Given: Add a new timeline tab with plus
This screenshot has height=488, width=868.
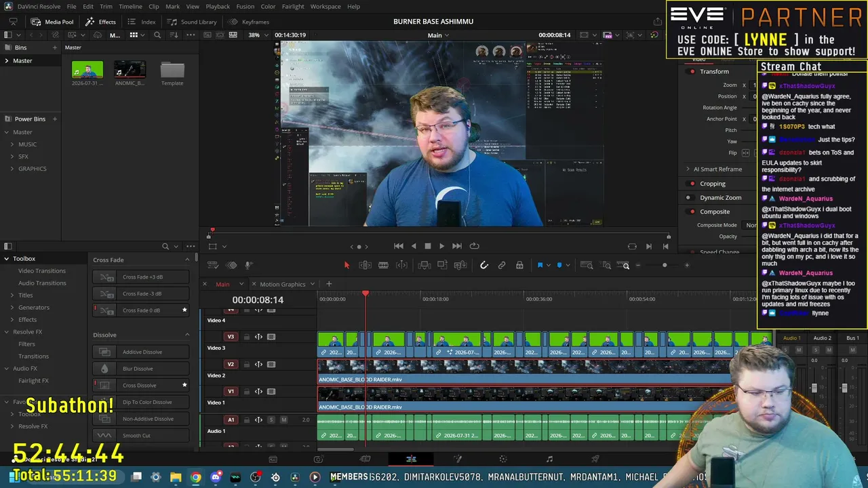Looking at the screenshot, I should 329,284.
